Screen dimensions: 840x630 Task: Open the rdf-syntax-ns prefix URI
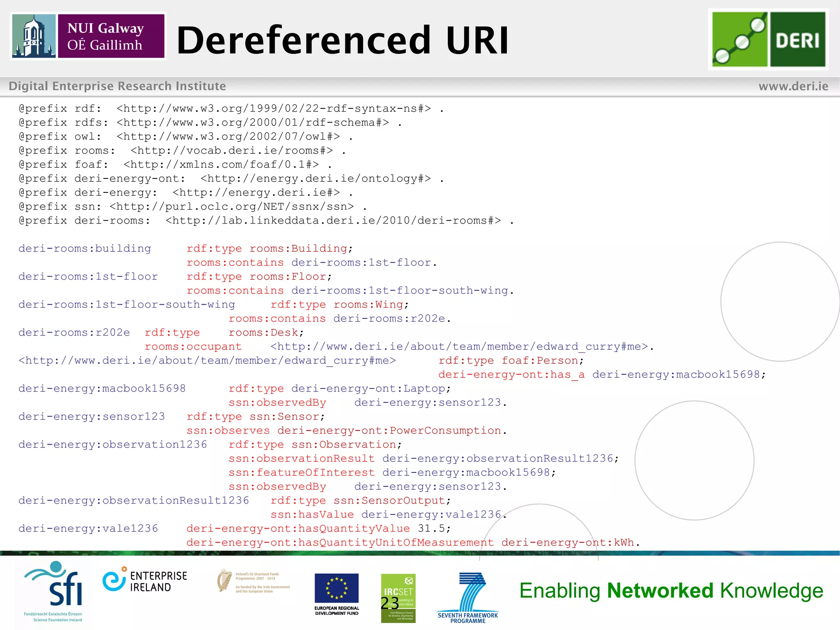(274, 108)
